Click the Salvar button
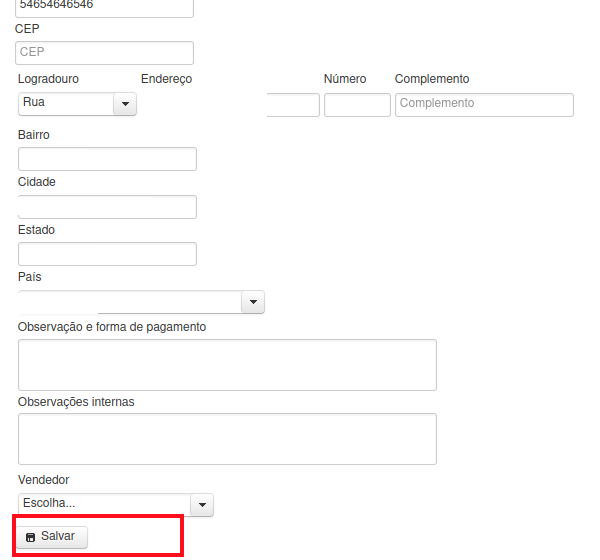The height and width of the screenshot is (560, 600). 52,537
